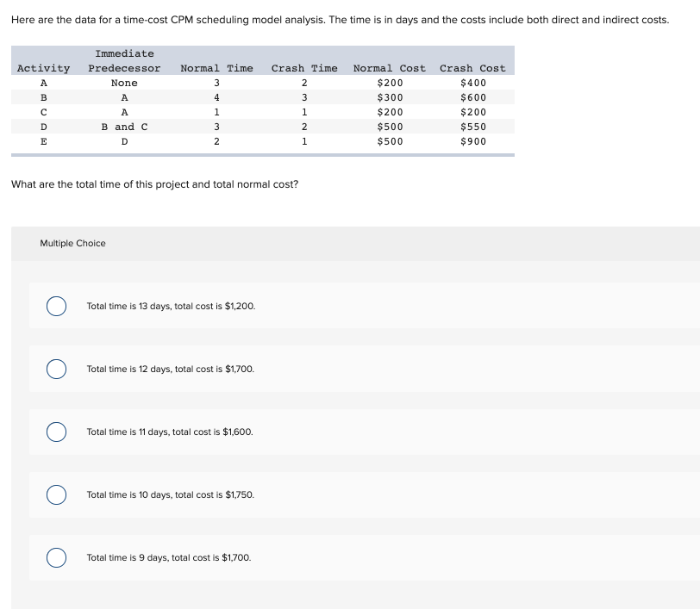
Task: Click the answer text 'Total time is 9 days, total cost is $1,700'
Action: (169, 557)
